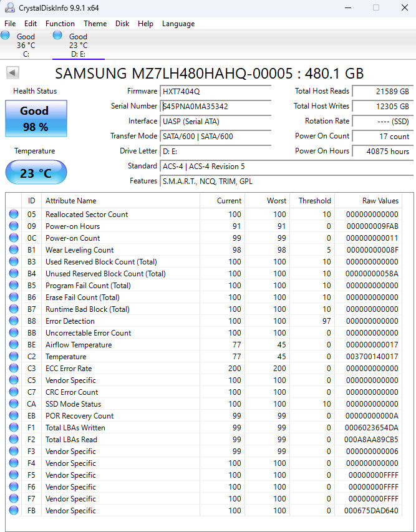Click the CrystalDiskInfo app icon in title bar

(10, 7)
